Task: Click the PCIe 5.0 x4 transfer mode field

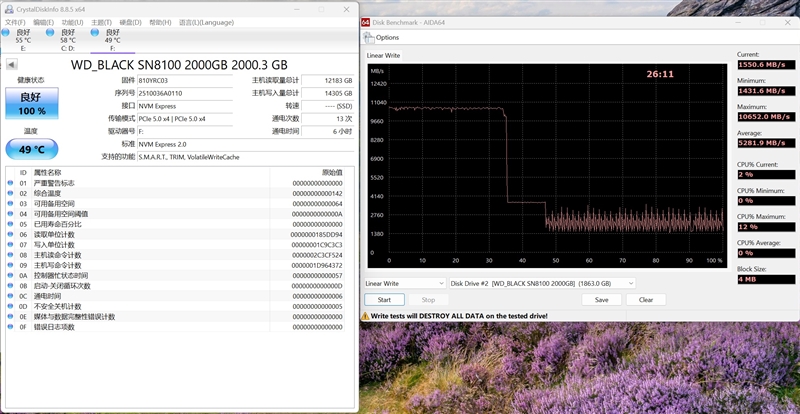Action: (x=185, y=119)
